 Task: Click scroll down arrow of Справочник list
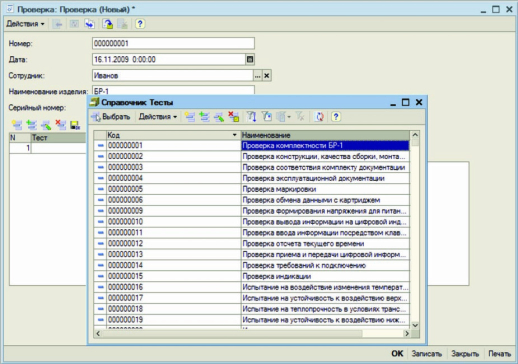pos(415,325)
